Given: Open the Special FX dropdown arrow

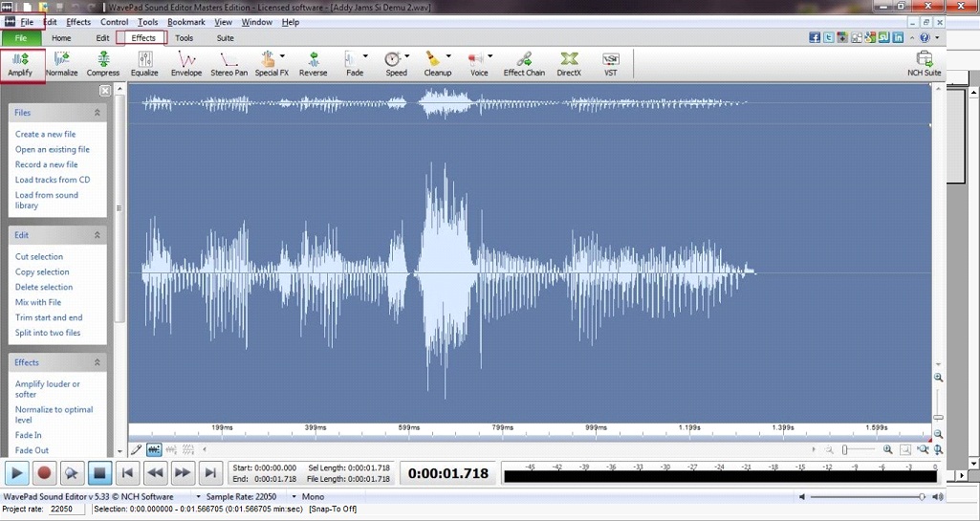Looking at the screenshot, I should [282, 56].
